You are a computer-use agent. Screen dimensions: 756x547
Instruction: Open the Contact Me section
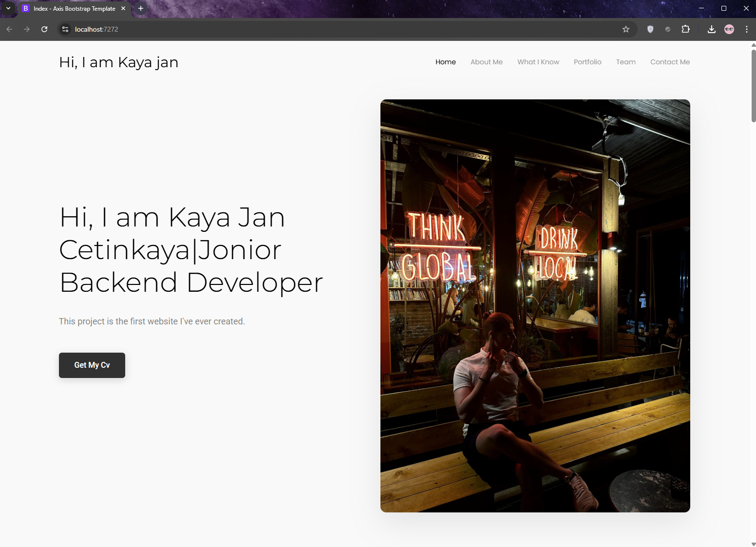pyautogui.click(x=670, y=62)
